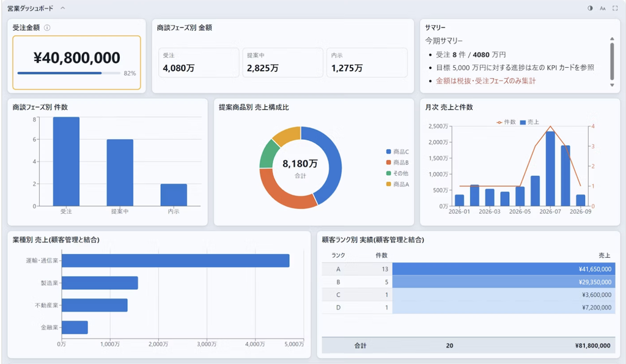Open the font size Aa icon
This screenshot has width=626, height=364.
602,8
